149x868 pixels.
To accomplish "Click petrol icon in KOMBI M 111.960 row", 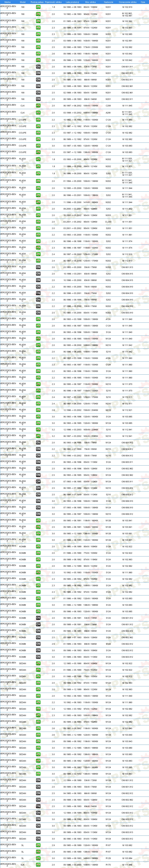I will point(38,572).
